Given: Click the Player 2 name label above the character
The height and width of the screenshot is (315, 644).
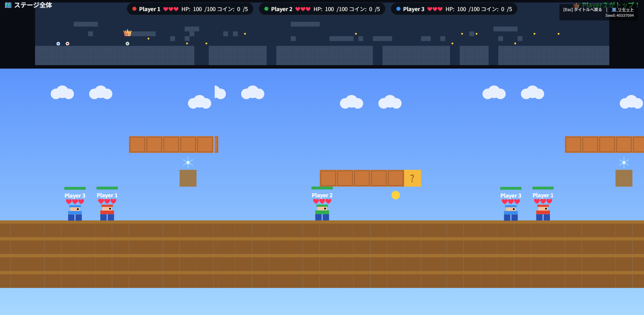Looking at the screenshot, I should coord(322,195).
